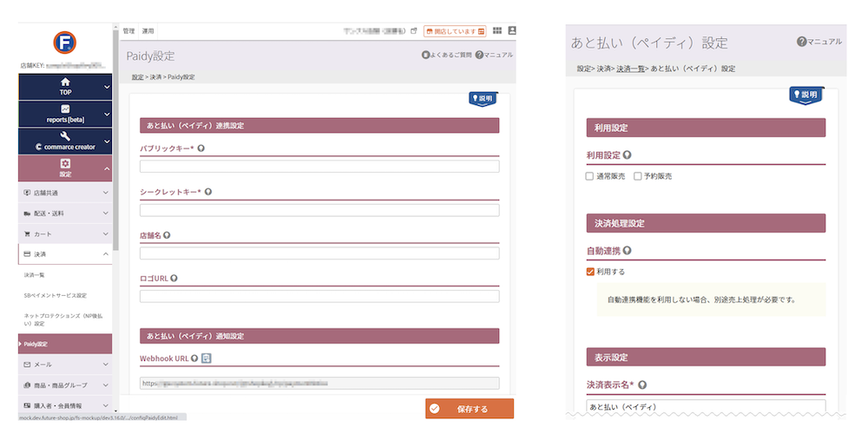
Task: Click 設定 breadcrumb on Paidy設定 page
Action: 137,77
